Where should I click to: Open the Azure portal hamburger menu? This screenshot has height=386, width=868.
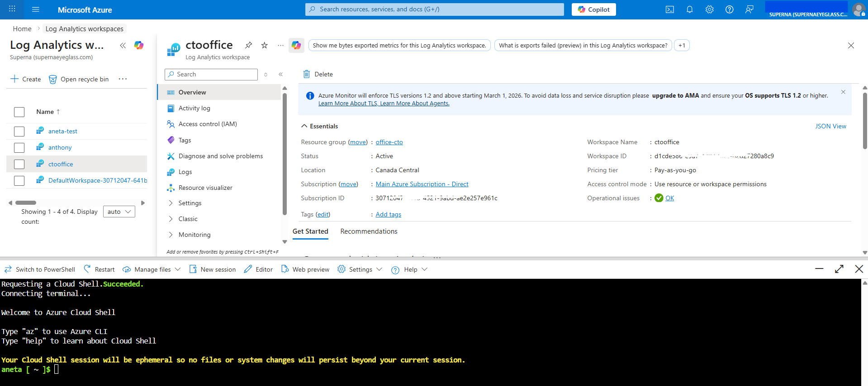coord(36,9)
